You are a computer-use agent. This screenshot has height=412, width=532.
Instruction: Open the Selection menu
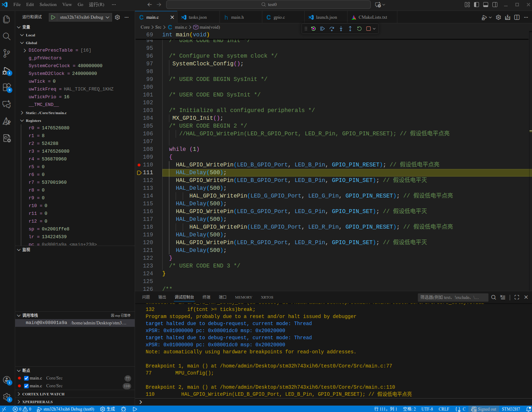tap(48, 5)
